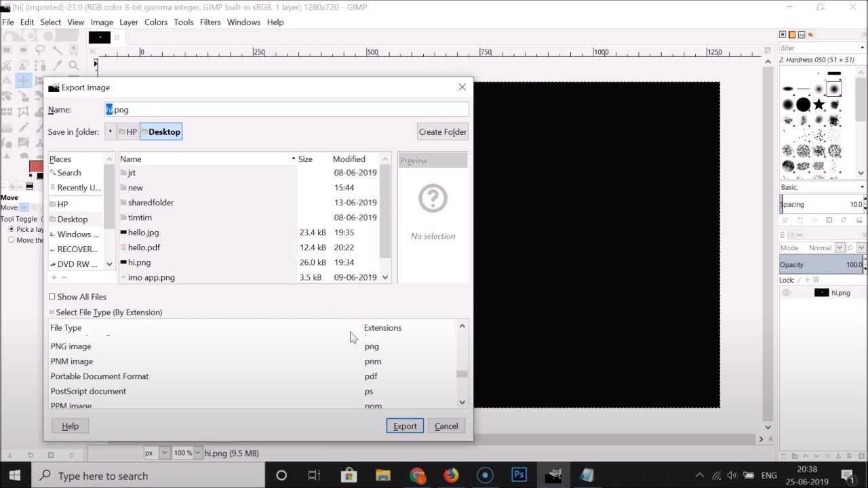Select DVD RW drive in Places
The image size is (868, 488).
point(75,264)
